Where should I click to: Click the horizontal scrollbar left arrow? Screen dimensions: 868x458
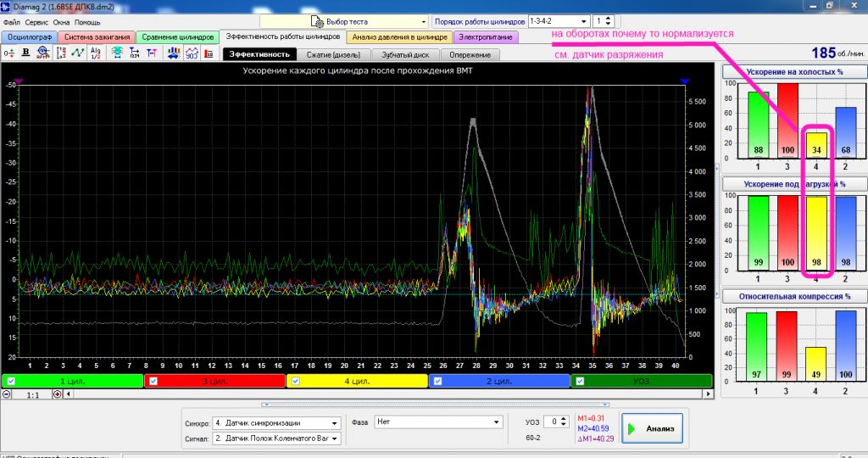69,394
